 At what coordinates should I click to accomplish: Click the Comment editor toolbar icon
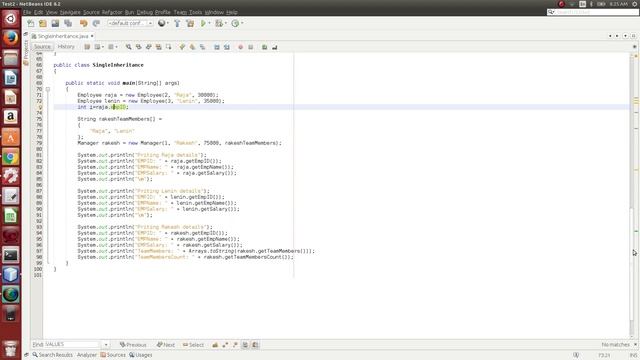(264, 47)
